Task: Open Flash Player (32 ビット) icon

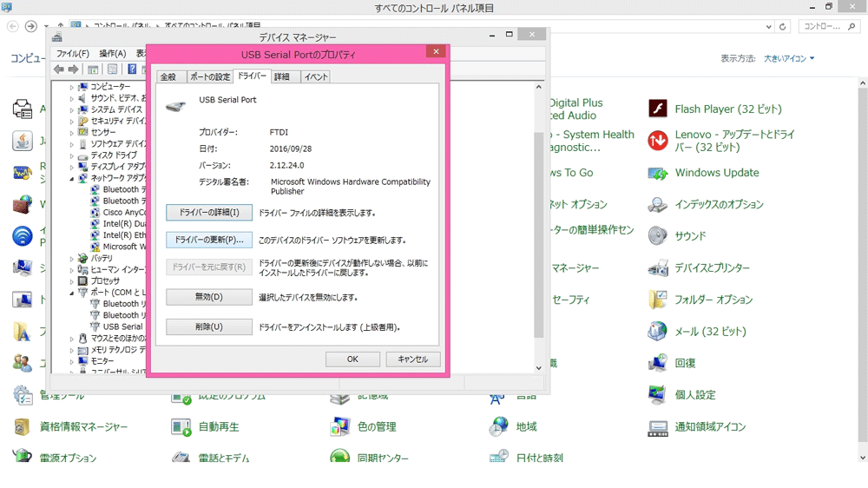Action: click(658, 109)
